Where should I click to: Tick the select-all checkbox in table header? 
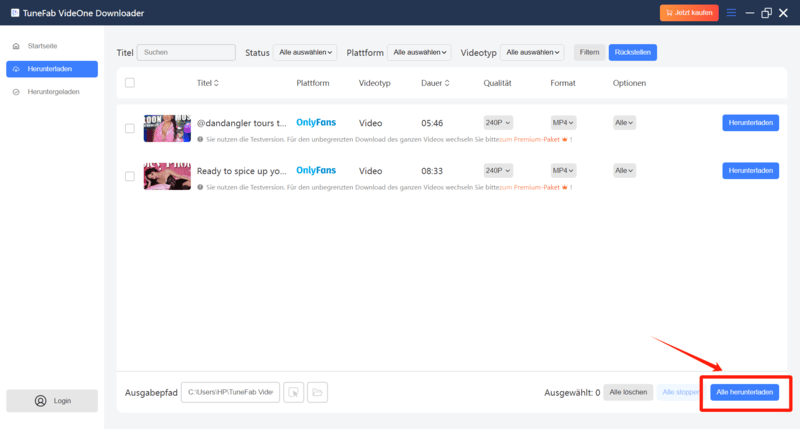(130, 83)
